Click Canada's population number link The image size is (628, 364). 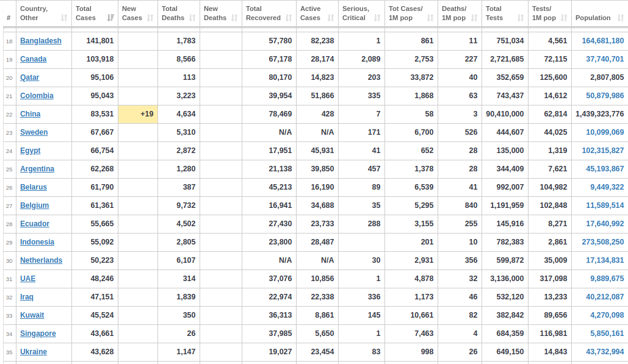click(x=605, y=59)
